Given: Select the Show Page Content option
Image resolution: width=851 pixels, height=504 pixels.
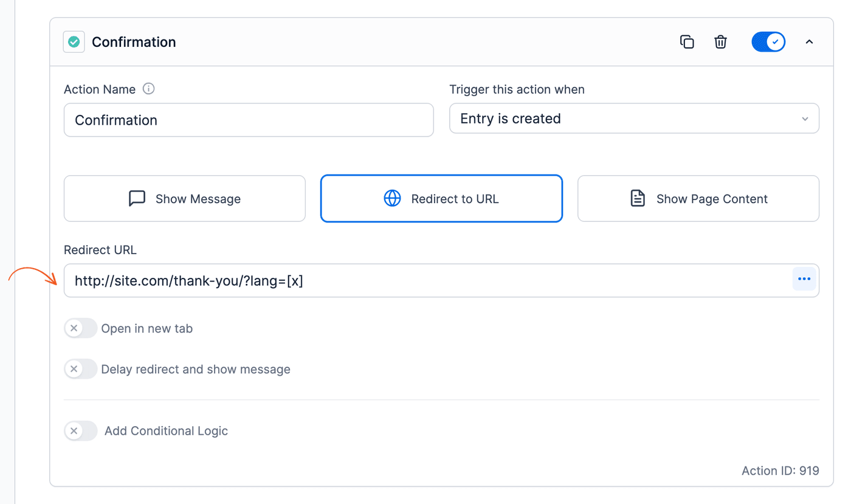Looking at the screenshot, I should coord(698,199).
